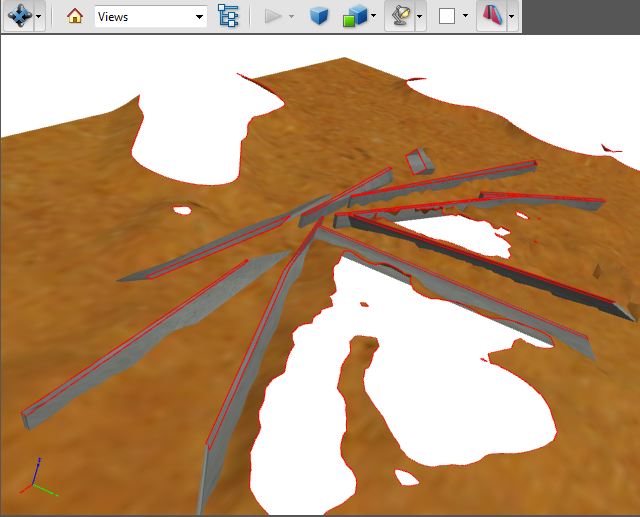Click the green and blue cubes icon
Screen dimensions: 640x517
(x=355, y=17)
